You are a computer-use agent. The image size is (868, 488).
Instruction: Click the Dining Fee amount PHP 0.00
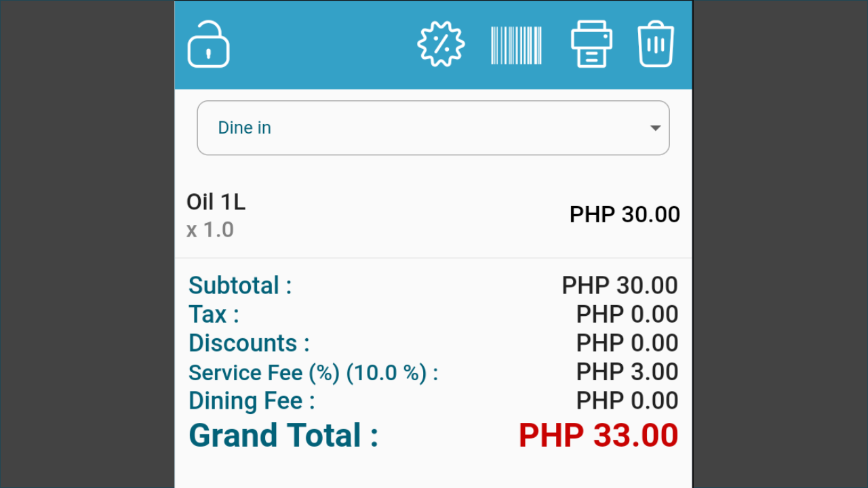[627, 401]
